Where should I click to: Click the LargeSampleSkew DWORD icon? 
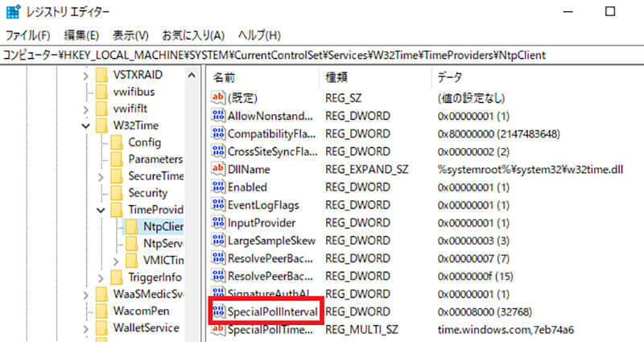click(218, 241)
